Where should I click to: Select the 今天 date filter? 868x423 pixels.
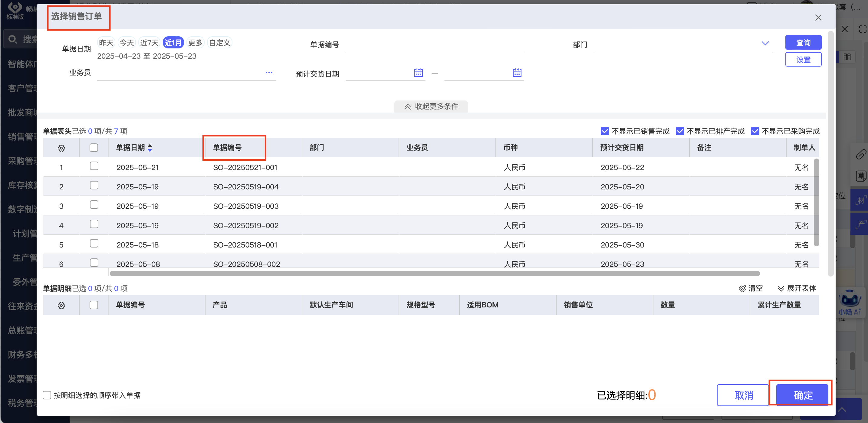(127, 43)
